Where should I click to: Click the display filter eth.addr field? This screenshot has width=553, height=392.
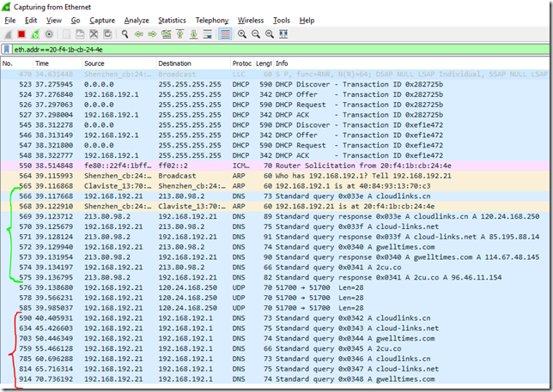tap(281, 49)
